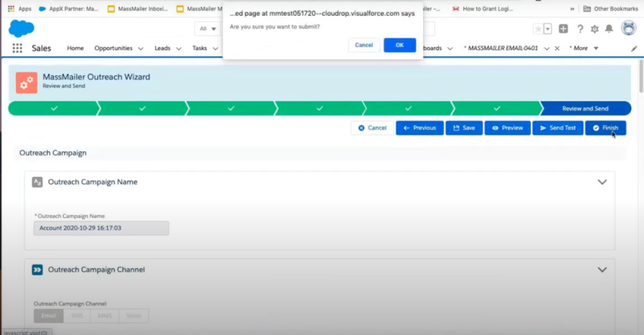
Task: Select Voice channel option
Action: [x=133, y=316]
